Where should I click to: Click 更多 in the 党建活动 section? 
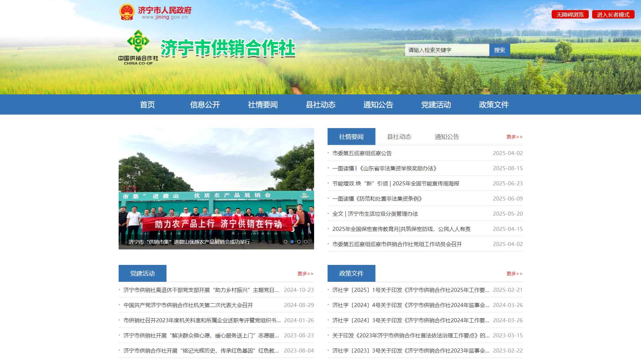306,274
